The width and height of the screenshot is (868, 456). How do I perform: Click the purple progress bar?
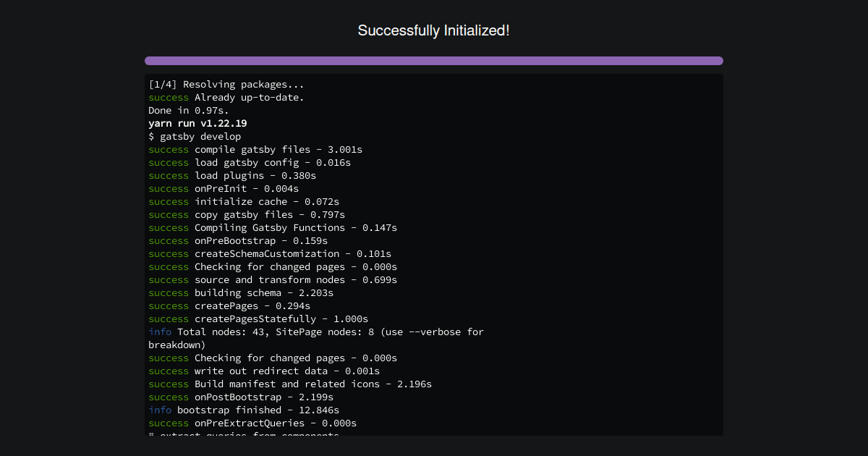434,61
